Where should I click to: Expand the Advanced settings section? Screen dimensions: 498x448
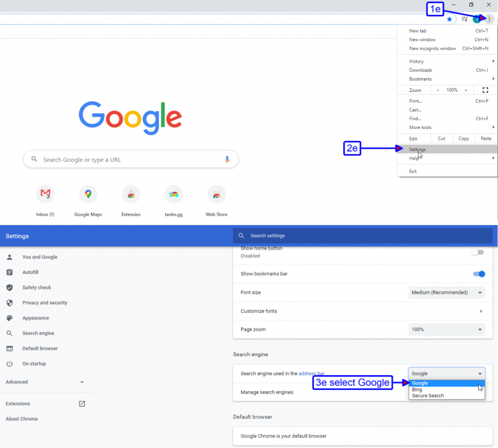(x=45, y=382)
